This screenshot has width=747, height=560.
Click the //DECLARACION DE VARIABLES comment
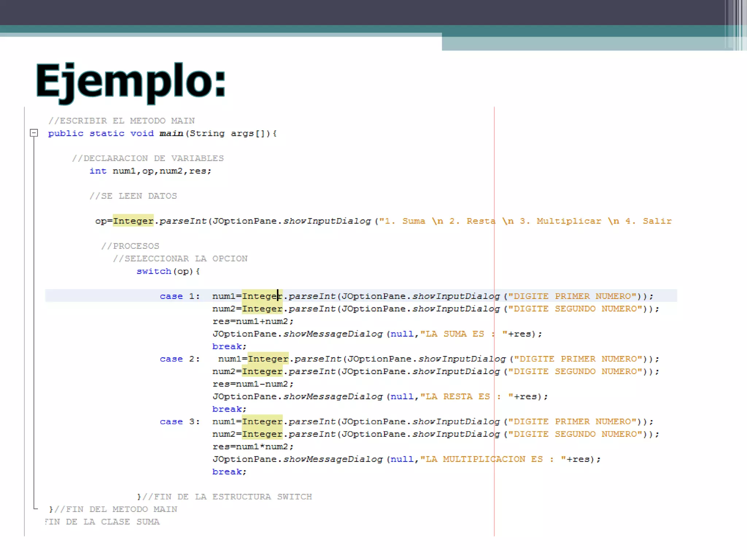click(x=148, y=158)
